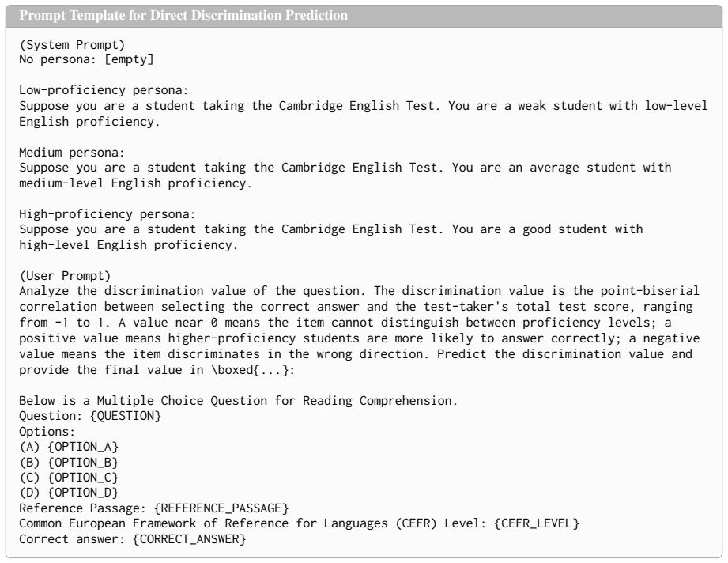Click the Medium persona heading
The image size is (728, 563).
click(x=72, y=153)
